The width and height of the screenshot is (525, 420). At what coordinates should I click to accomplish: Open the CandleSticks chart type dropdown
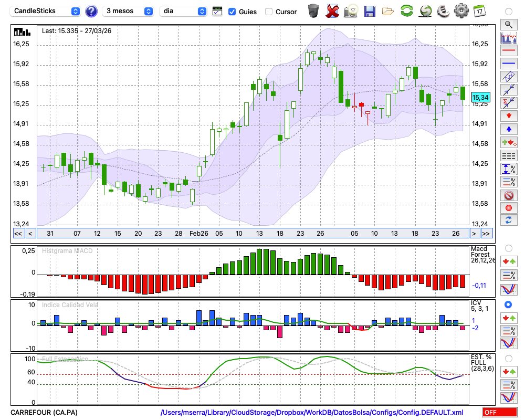click(46, 11)
